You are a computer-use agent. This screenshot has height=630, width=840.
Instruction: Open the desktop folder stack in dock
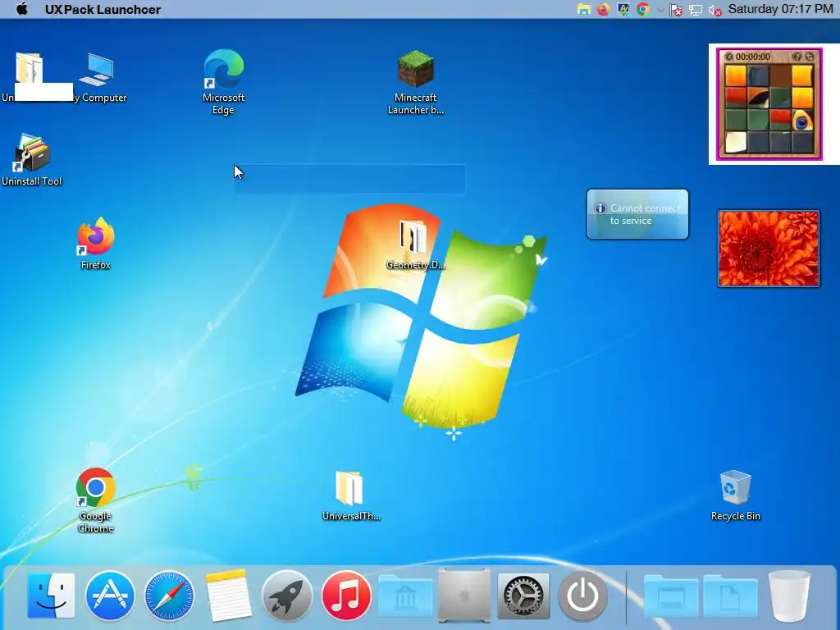pos(671,596)
